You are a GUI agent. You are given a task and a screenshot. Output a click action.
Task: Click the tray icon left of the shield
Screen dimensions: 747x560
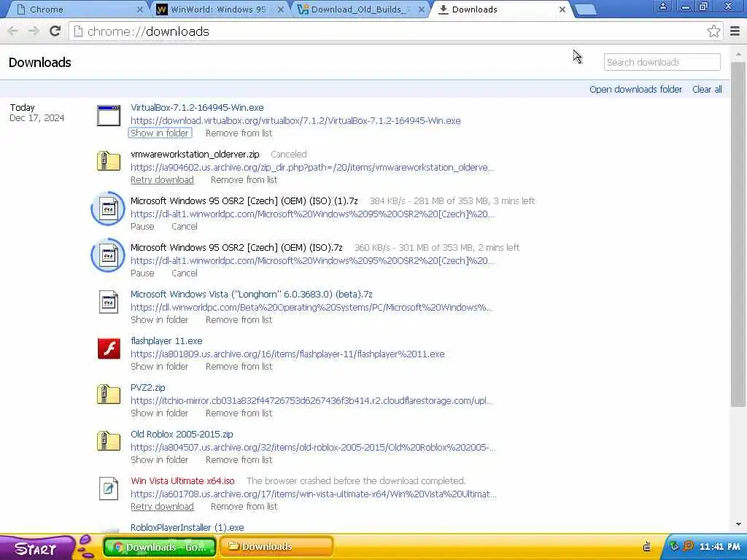click(x=647, y=546)
